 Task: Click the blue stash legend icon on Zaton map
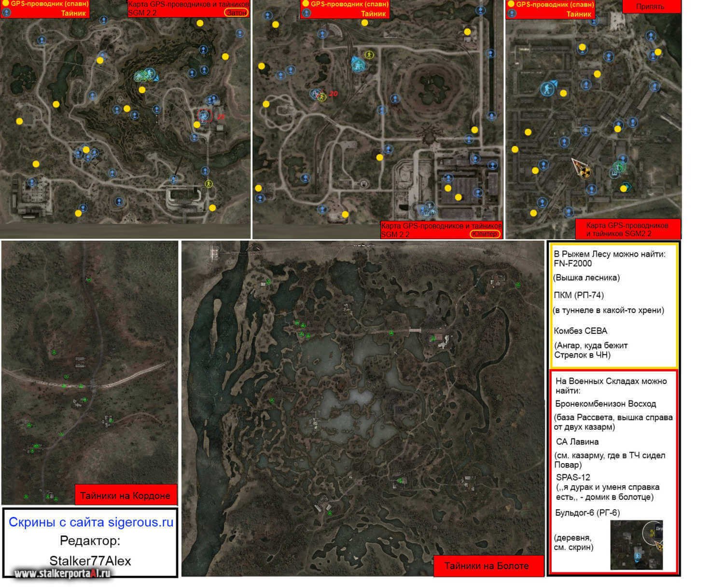[x=6, y=13]
